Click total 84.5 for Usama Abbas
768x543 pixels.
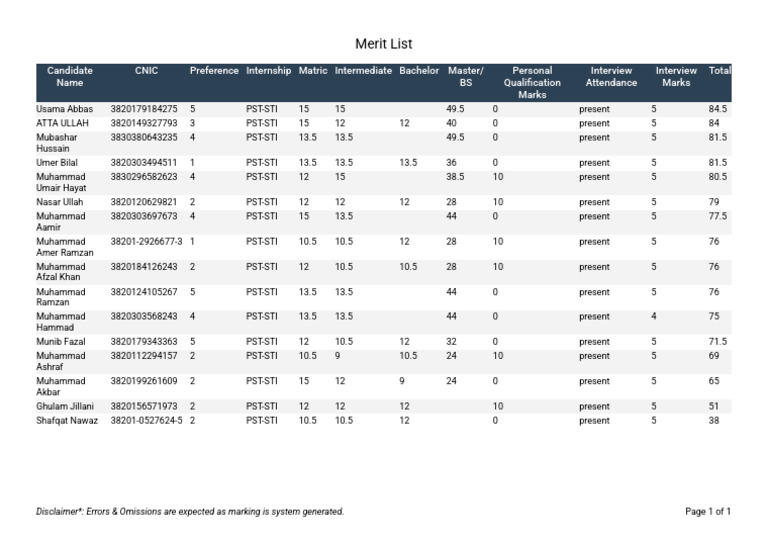pyautogui.click(x=718, y=109)
